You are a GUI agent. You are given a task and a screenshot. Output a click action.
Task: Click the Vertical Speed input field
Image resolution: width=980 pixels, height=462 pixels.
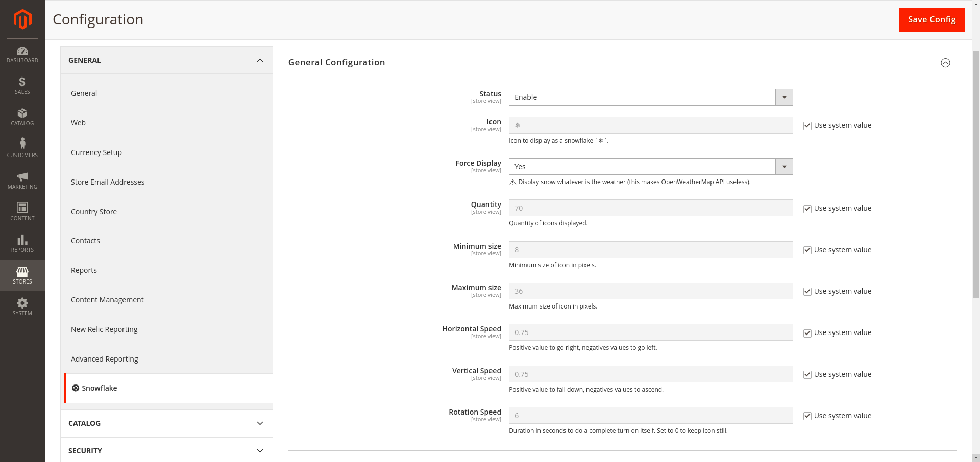pos(651,374)
